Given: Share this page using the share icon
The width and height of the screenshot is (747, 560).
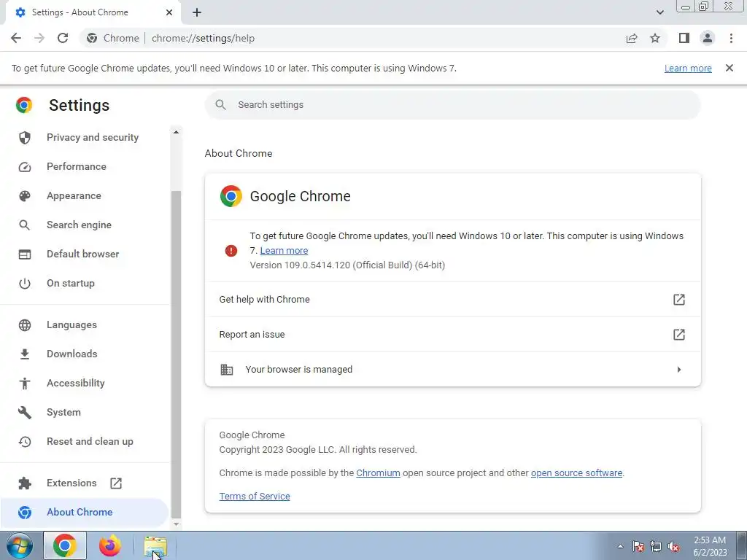Looking at the screenshot, I should 632,38.
